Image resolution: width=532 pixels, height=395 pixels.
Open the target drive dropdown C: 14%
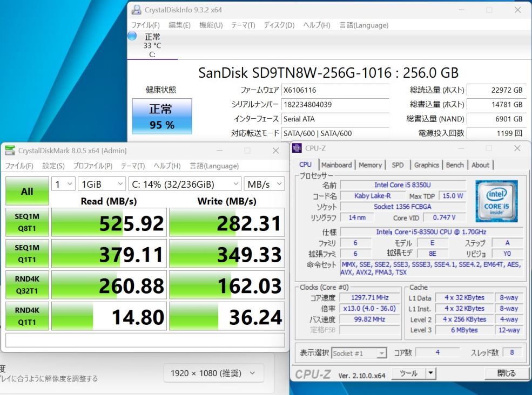point(185,184)
